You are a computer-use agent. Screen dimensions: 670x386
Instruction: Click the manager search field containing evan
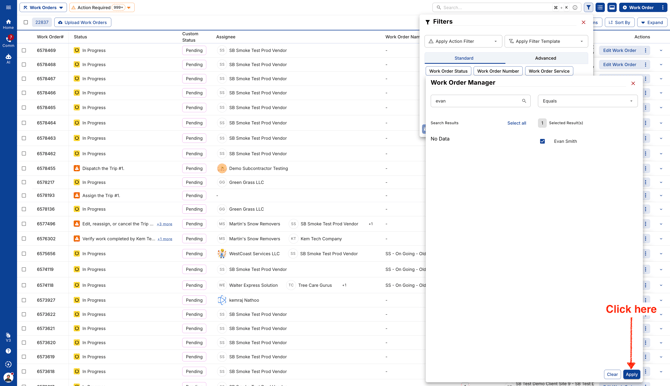[480, 101]
